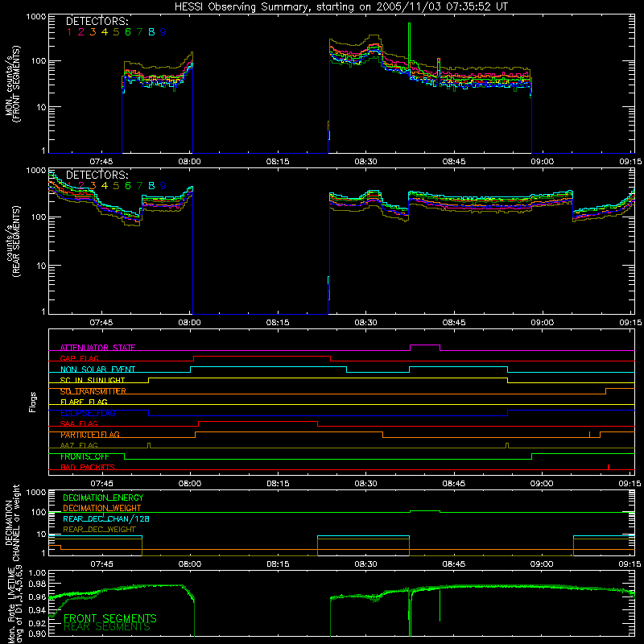The image size is (644, 644).
Task: Click the FLARE_FLAG label
Action: [84, 402]
